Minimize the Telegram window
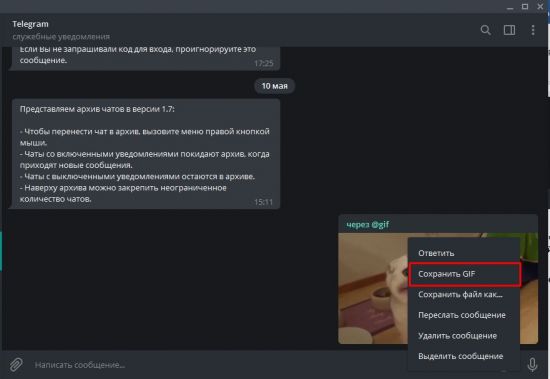 tap(510, 7)
